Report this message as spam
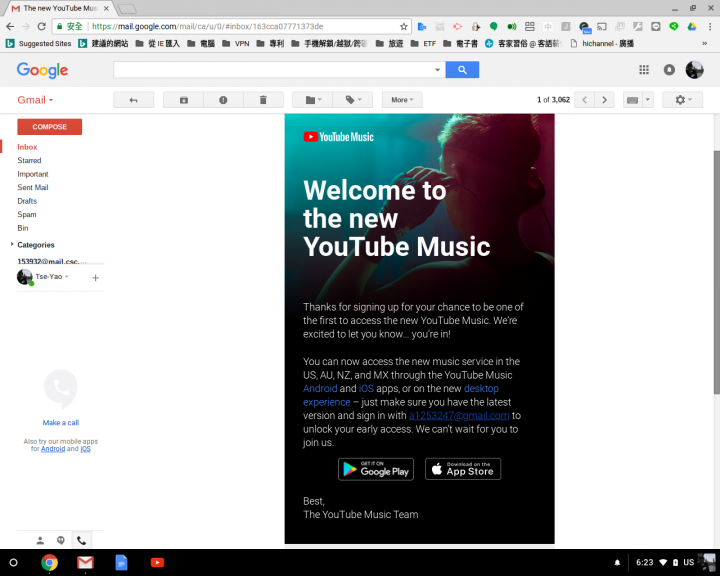Image resolution: width=720 pixels, height=576 pixels. [223, 100]
